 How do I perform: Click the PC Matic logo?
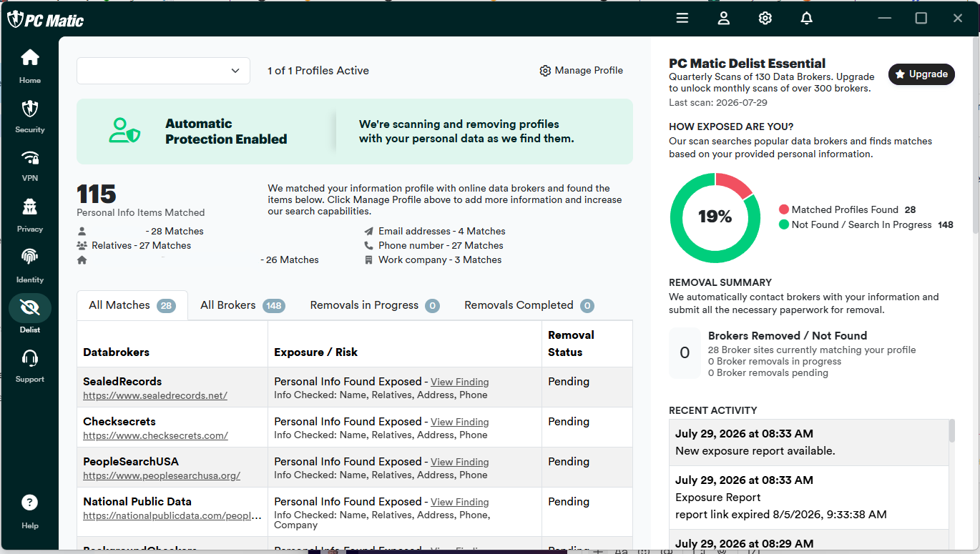(46, 20)
